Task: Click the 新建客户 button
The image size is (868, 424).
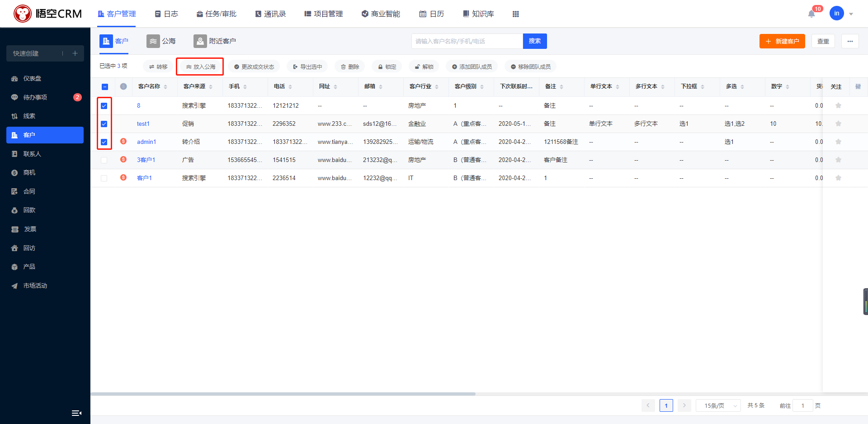Action: [x=782, y=41]
